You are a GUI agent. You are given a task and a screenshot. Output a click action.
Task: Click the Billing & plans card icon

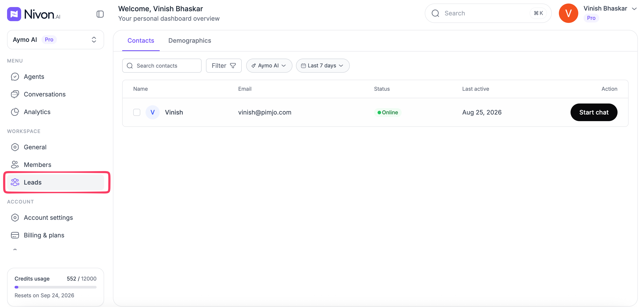tap(15, 235)
